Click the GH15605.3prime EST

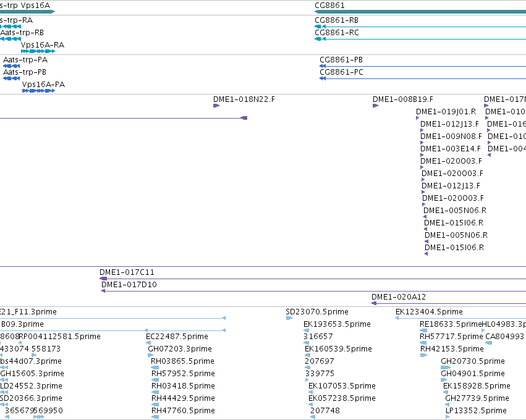click(4, 380)
